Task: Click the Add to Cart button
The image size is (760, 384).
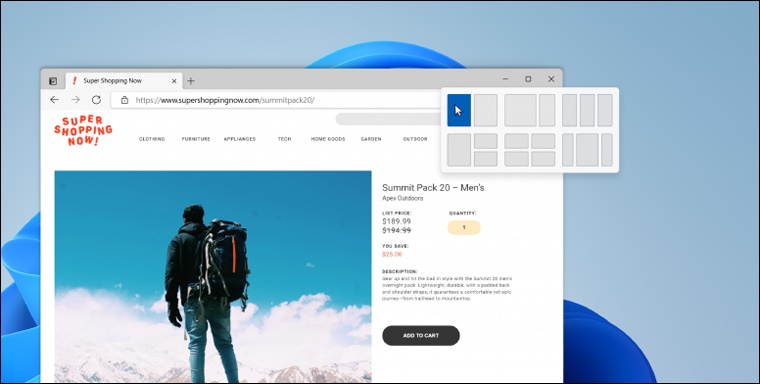Action: (x=421, y=336)
